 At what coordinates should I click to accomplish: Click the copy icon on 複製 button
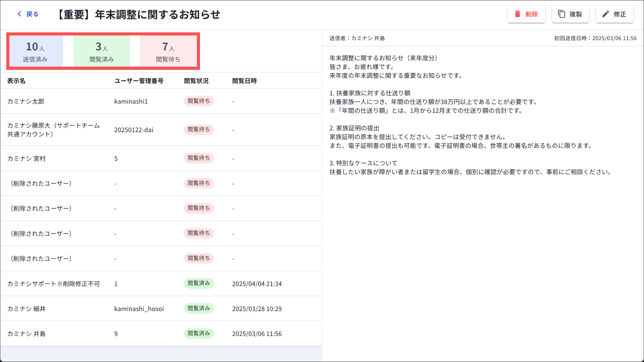coord(561,14)
